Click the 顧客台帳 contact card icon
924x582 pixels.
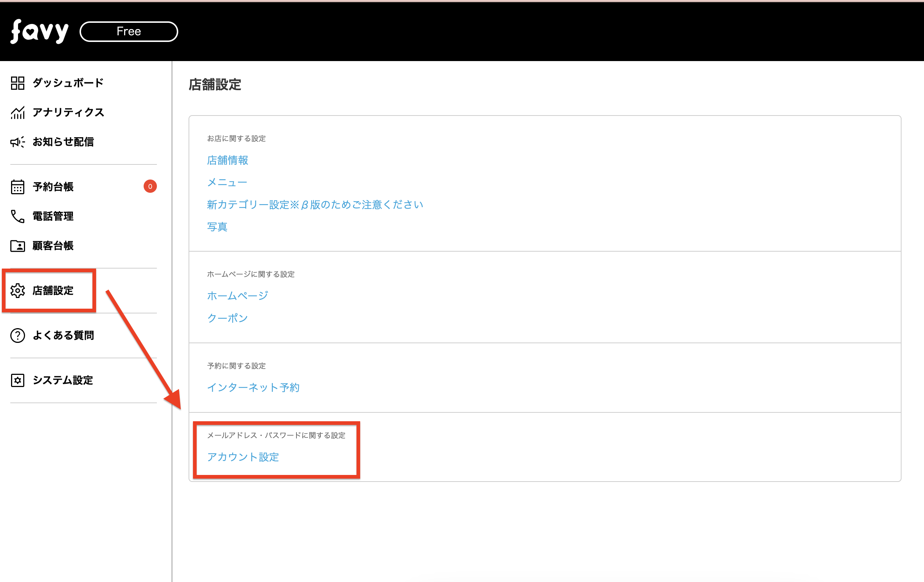[x=18, y=246]
